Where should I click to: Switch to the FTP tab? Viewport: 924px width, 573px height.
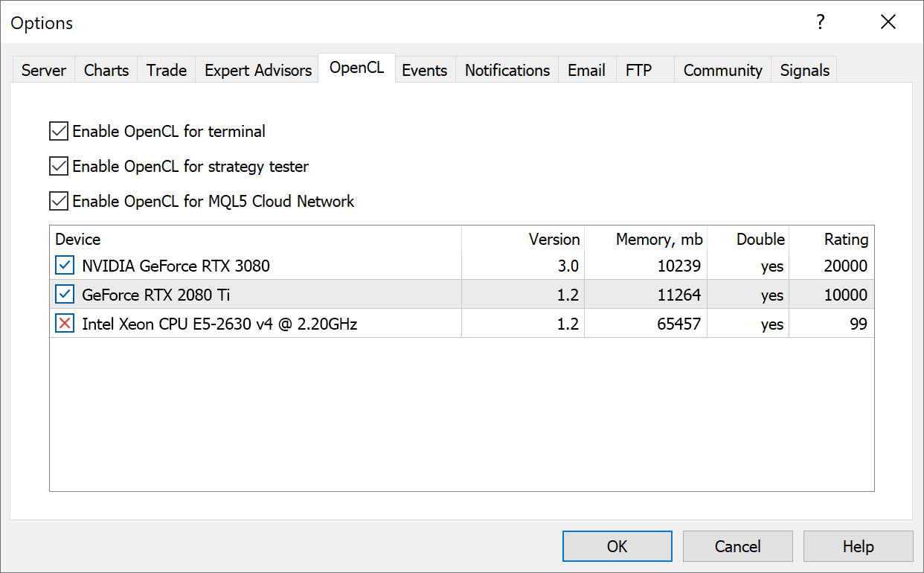(x=638, y=70)
